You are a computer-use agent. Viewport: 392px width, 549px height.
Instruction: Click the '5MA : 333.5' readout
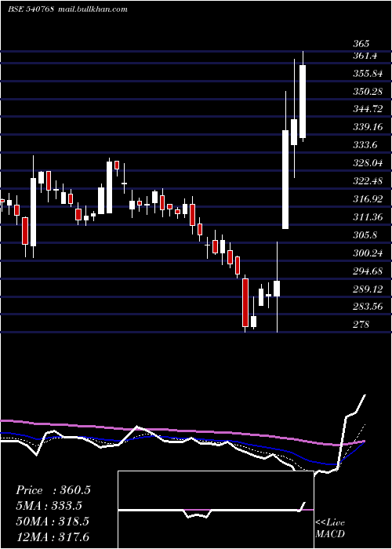pyautogui.click(x=49, y=506)
